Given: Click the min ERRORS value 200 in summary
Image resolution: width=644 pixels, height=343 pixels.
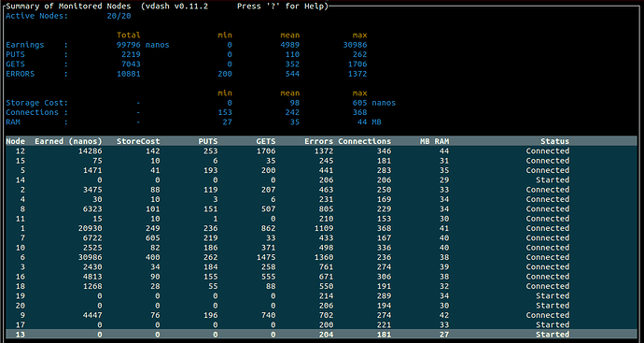Looking at the screenshot, I should pos(225,74).
